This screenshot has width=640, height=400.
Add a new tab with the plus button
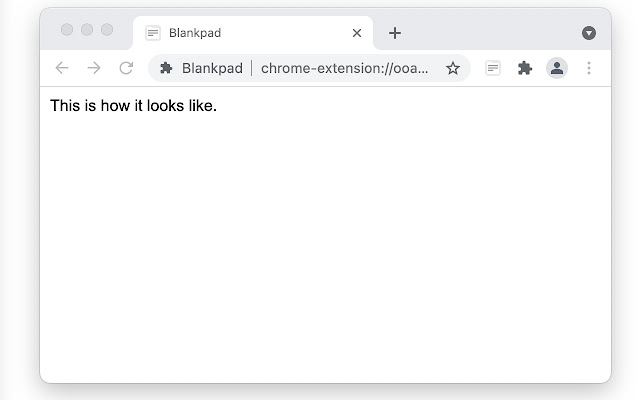tap(395, 33)
